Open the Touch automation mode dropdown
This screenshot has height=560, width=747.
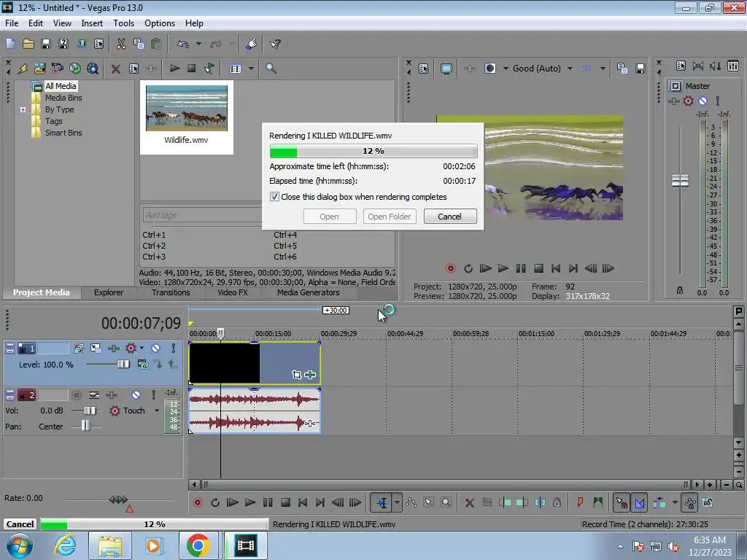pos(157,411)
